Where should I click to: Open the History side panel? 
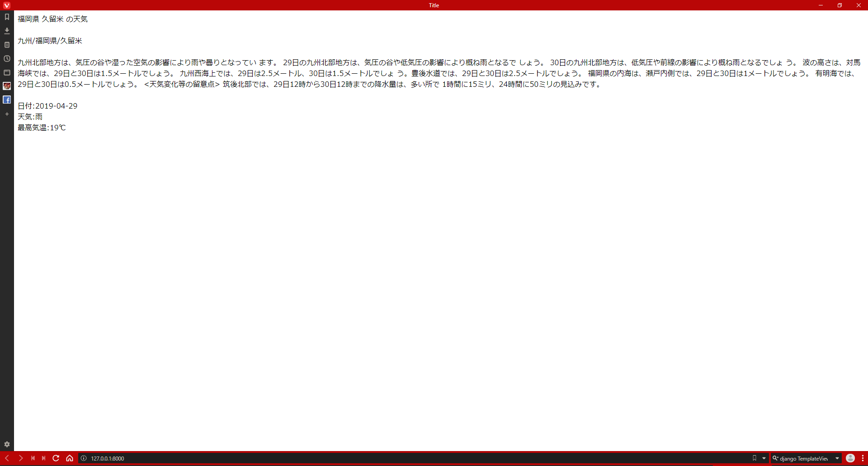(7, 58)
